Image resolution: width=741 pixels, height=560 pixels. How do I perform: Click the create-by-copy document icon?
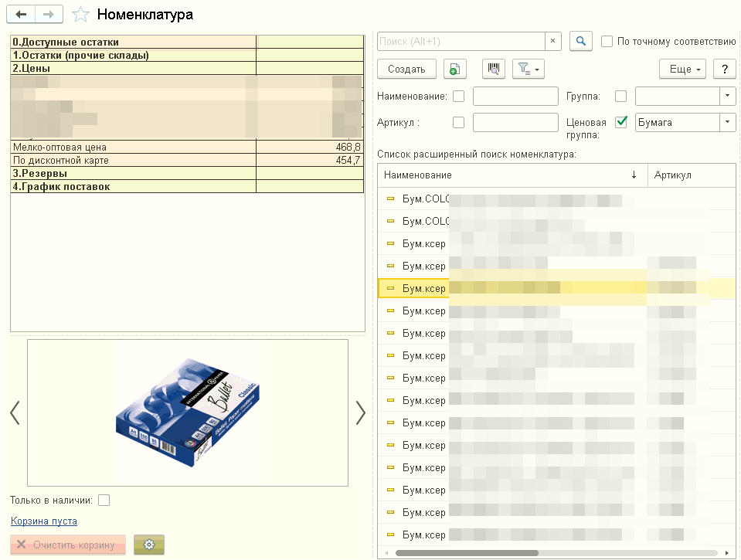[x=456, y=70]
